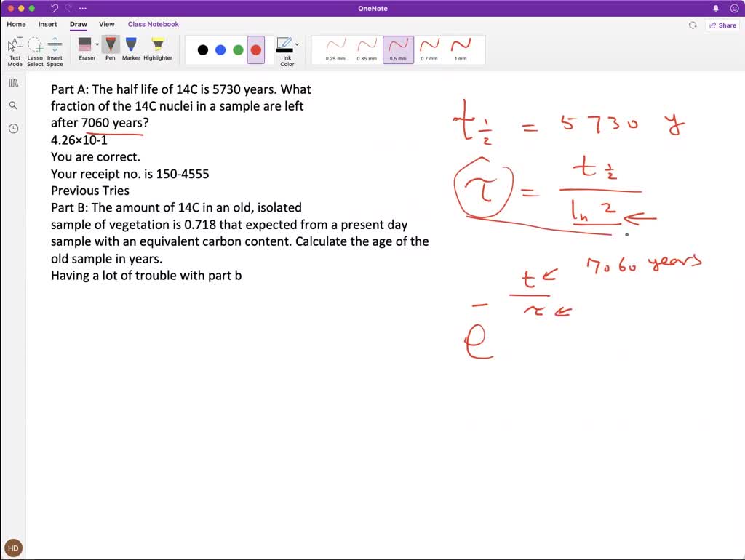
Task: Pick the green ink color
Action: (x=238, y=50)
